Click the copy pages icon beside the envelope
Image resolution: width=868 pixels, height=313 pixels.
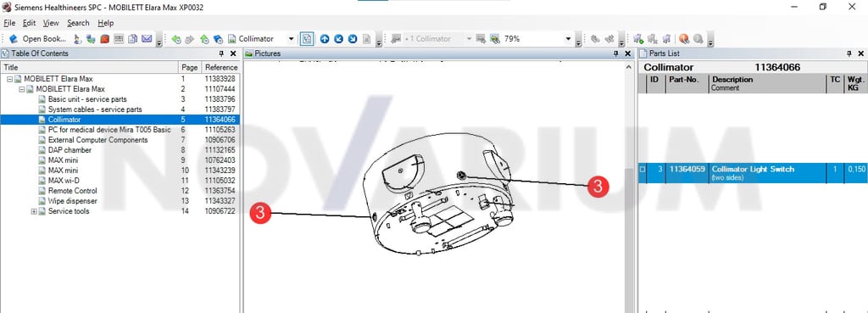(133, 39)
